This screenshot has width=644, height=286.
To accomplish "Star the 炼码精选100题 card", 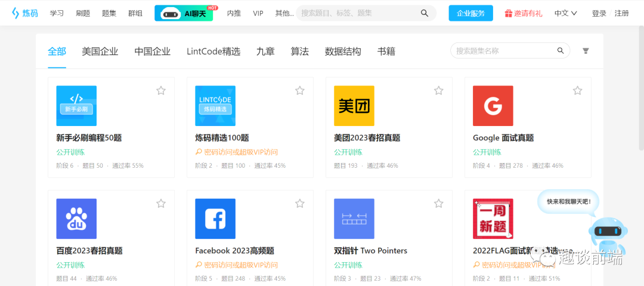I will click(300, 91).
